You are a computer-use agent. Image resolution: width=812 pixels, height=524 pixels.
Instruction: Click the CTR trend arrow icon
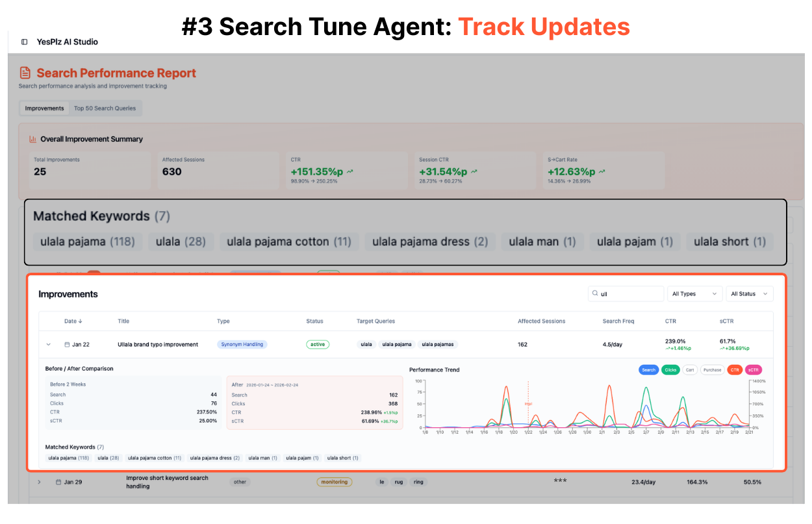click(x=349, y=172)
